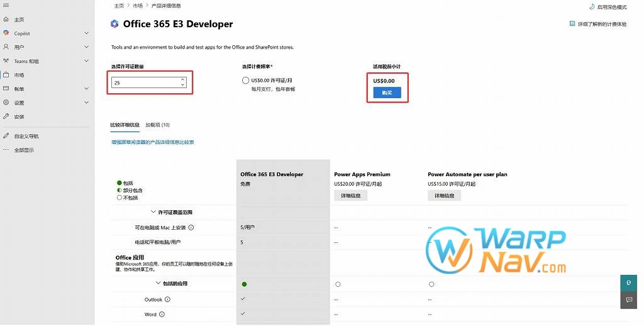Screen dimensions: 644x326
Task: Open the hamburger navigation menu
Action: [6, 5]
